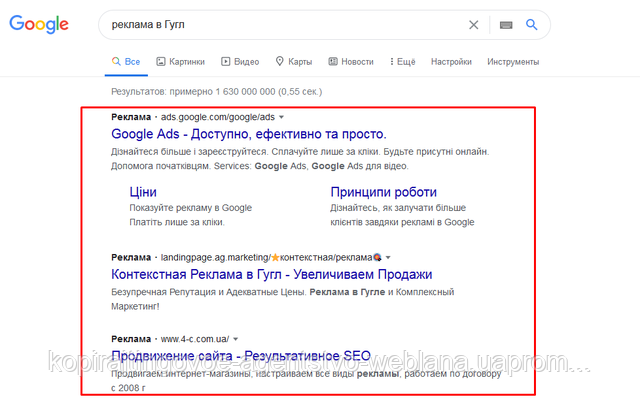Screen dimensions: 640x414
Task: Open Продвижение сайта - Результативное SEO link
Action: 241,356
